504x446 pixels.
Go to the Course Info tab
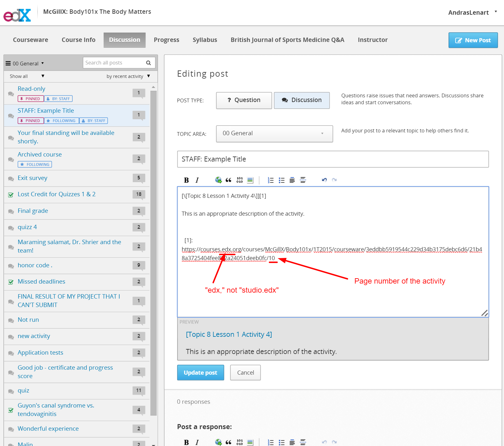tap(79, 40)
